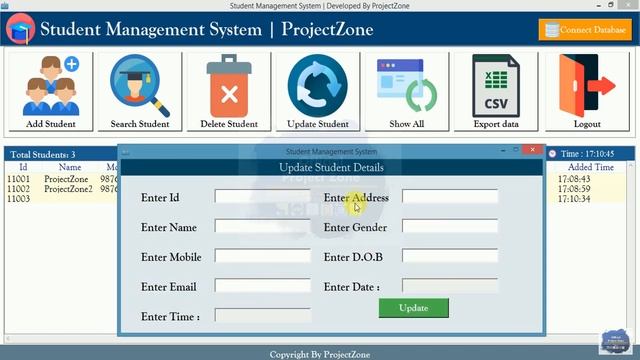Select student row with Id 11001
Image resolution: width=640 pixels, height=360 pixels.
61,179
